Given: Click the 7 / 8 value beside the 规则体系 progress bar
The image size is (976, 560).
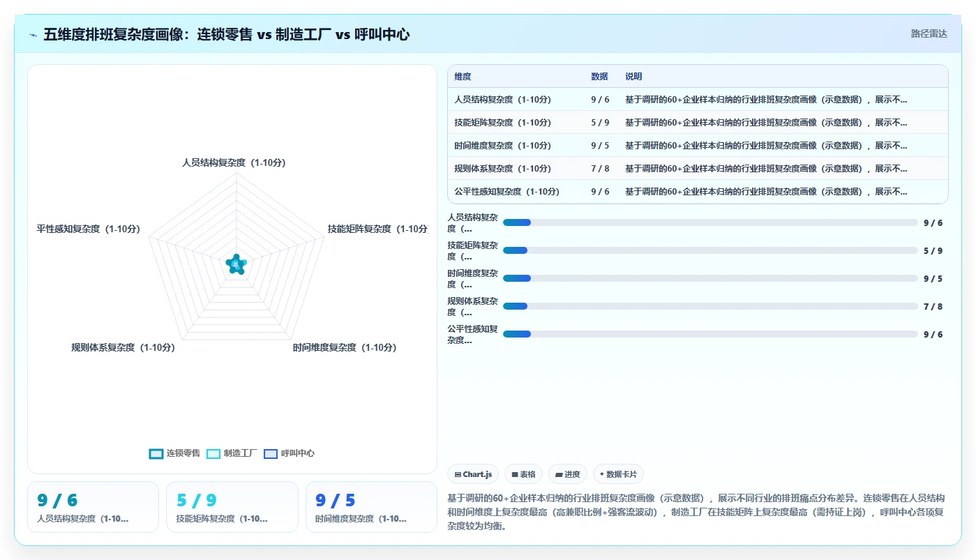Looking at the screenshot, I should [933, 307].
